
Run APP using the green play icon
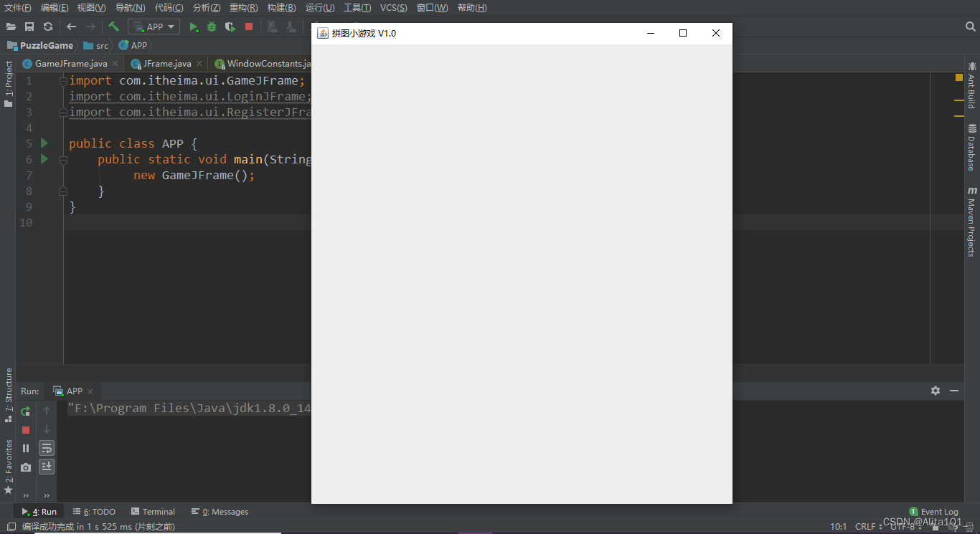coord(194,27)
